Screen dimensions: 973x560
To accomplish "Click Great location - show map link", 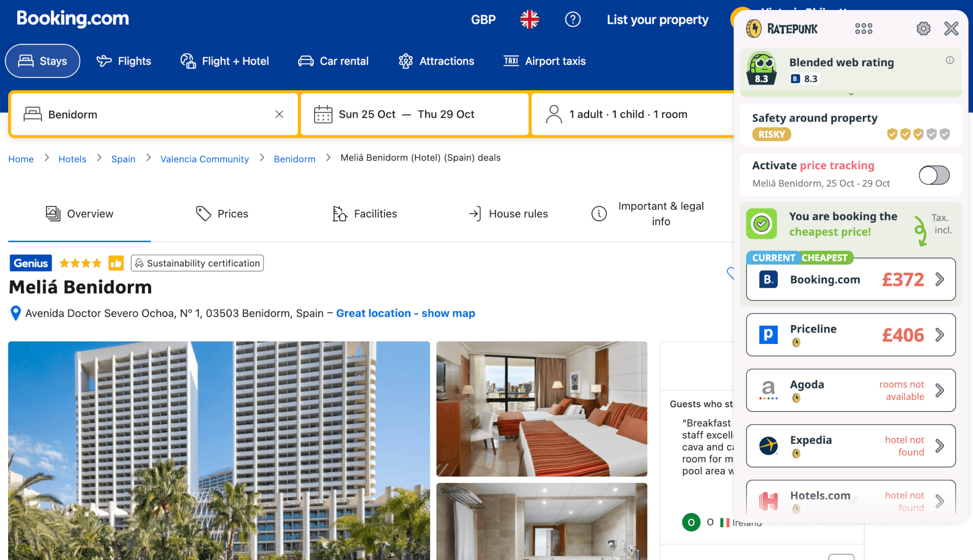I will click(405, 313).
